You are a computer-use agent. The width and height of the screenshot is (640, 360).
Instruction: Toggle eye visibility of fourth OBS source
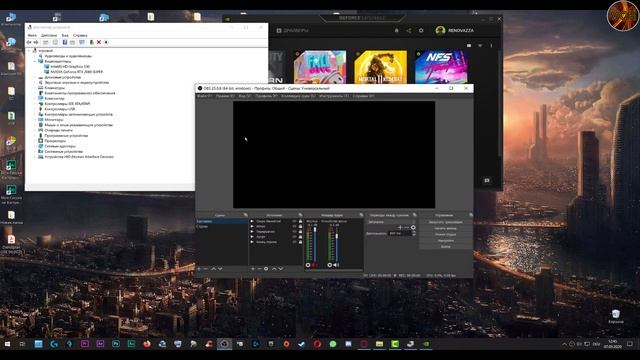point(294,237)
